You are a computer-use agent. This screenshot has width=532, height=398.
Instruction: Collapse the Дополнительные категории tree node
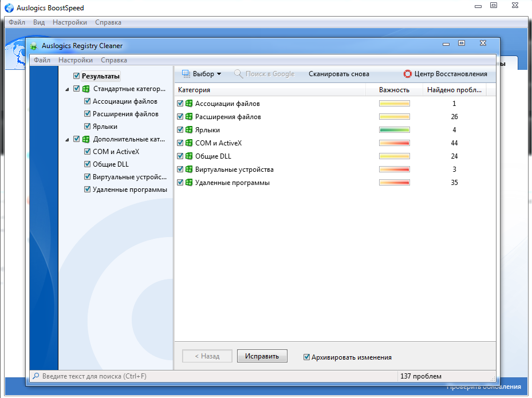point(67,140)
